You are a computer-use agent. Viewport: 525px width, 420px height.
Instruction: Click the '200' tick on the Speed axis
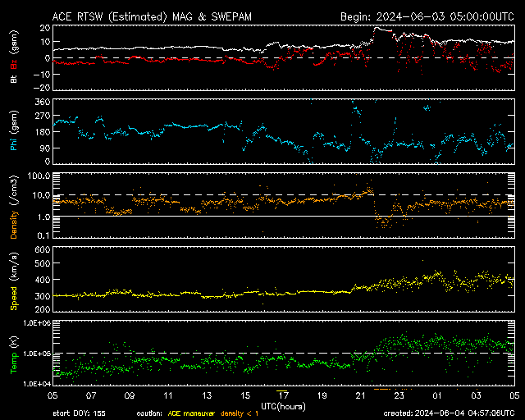click(x=43, y=309)
